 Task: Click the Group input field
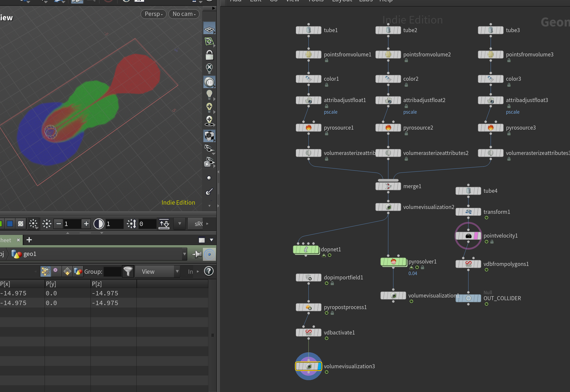click(x=112, y=272)
